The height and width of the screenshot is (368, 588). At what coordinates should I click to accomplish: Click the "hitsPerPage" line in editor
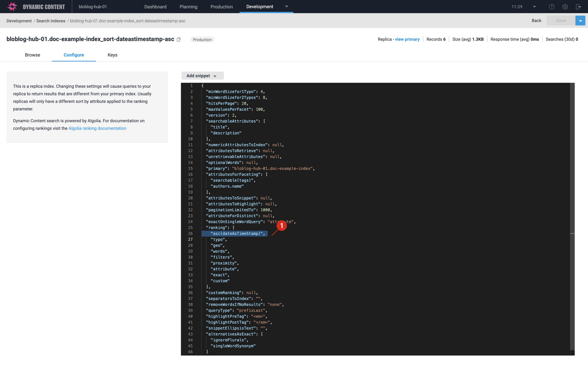coord(227,103)
